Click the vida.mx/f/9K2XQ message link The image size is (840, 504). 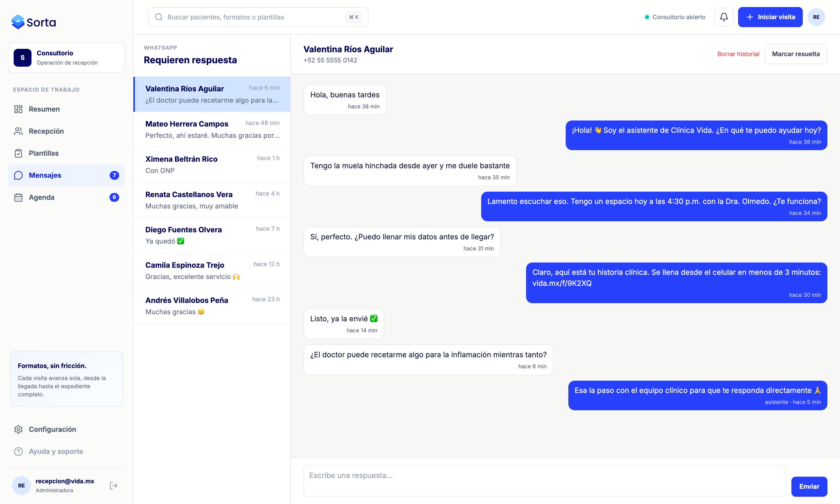[x=561, y=283]
